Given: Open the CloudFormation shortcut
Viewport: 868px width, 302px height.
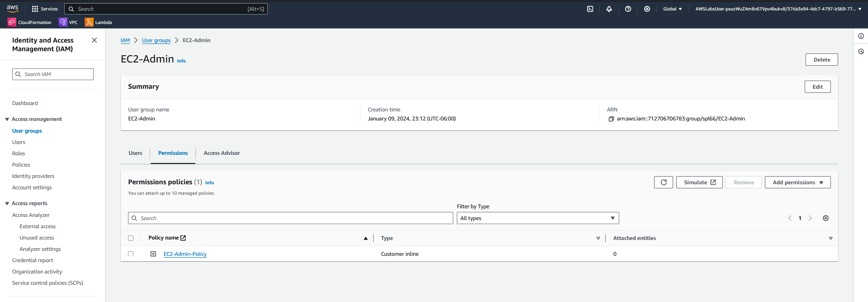Looking at the screenshot, I should pyautogui.click(x=30, y=22).
